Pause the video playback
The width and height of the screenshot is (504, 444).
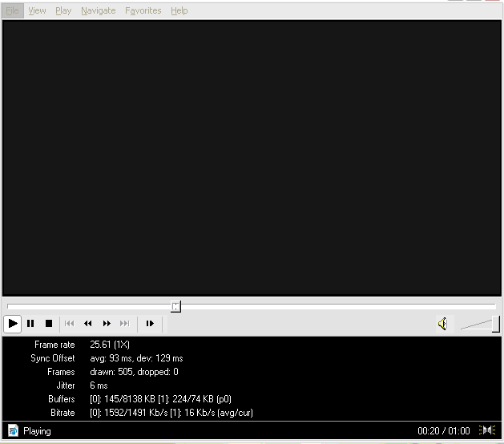[x=30, y=324]
